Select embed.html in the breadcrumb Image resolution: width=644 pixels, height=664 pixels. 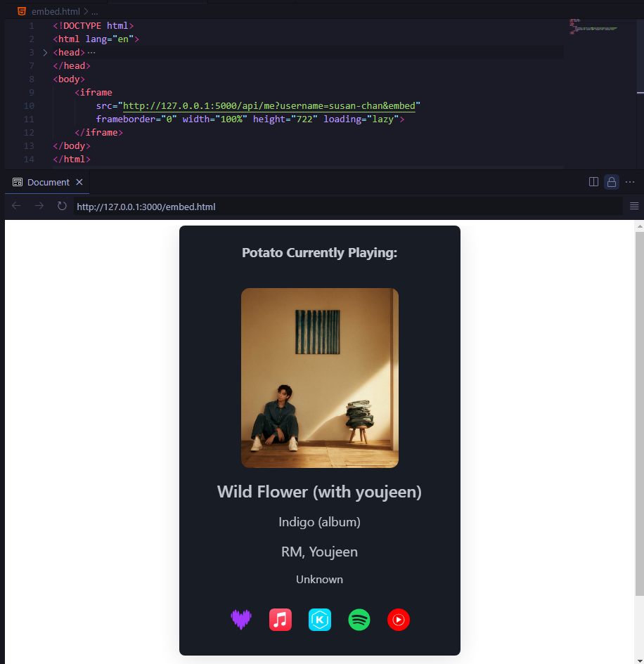(56, 11)
